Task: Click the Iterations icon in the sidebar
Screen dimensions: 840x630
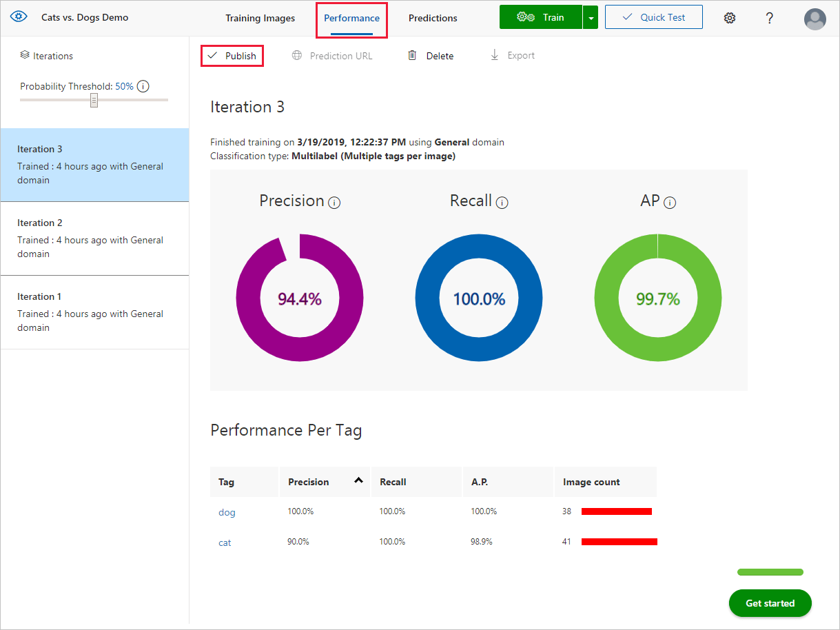Action: [25, 55]
